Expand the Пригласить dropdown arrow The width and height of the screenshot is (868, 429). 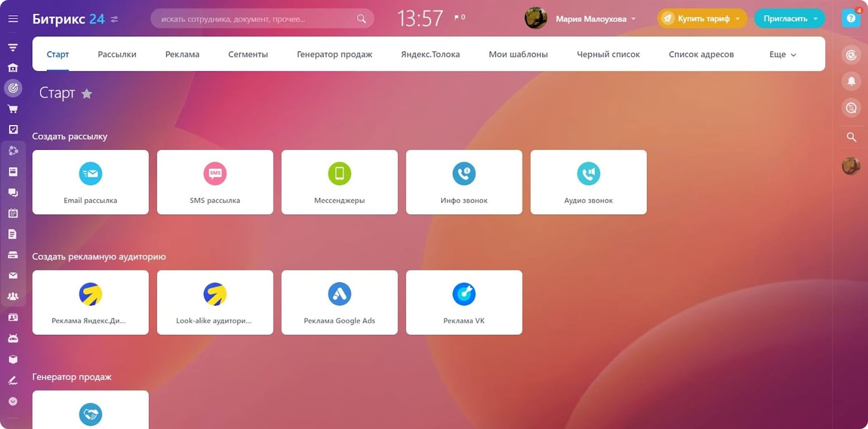[816, 19]
